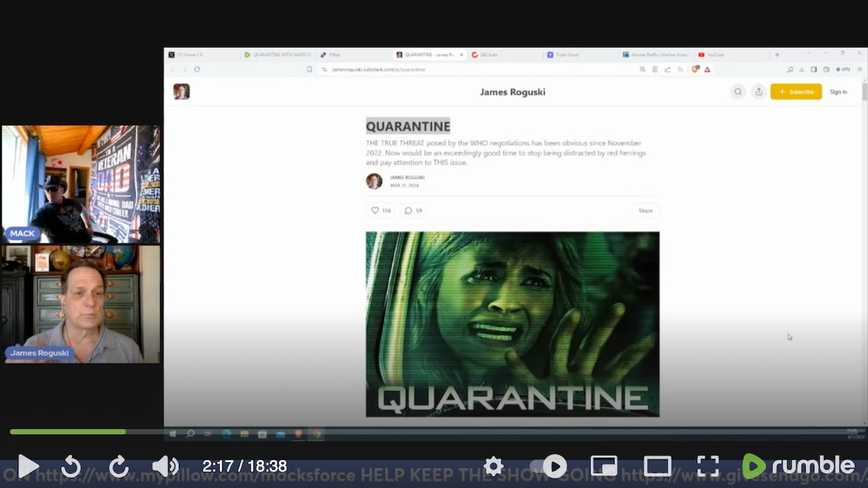Switch to the Marine Traffic tab
This screenshot has height=488, width=868.
point(656,55)
